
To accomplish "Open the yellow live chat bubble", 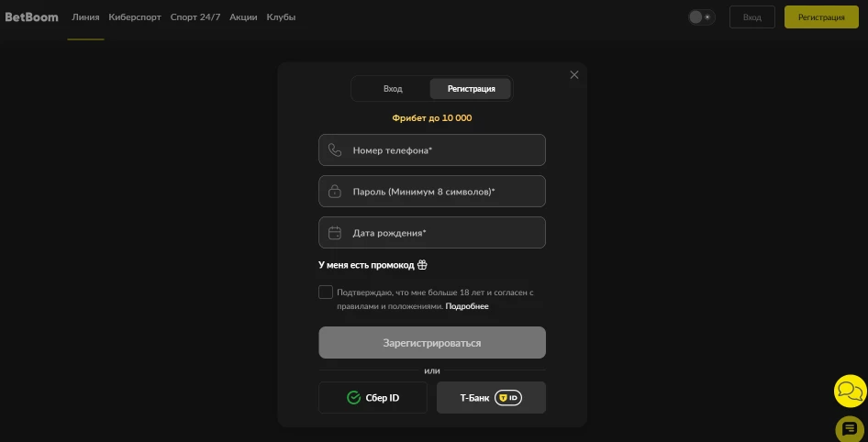I will pos(850,392).
